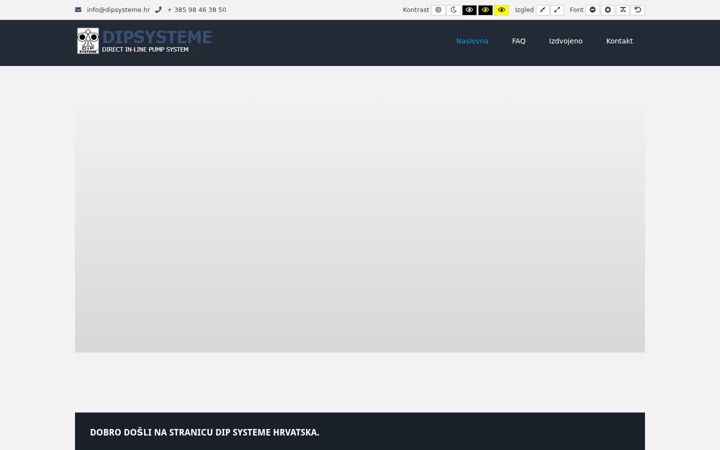Open the Kontakt menu item
Screen dimensions: 720x450
(x=619, y=41)
